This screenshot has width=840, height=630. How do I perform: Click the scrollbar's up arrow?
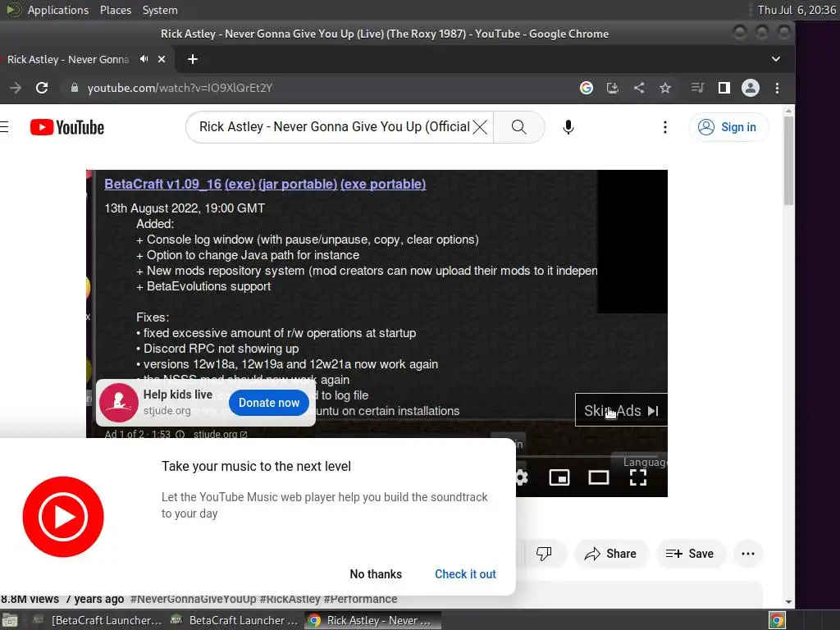point(788,111)
